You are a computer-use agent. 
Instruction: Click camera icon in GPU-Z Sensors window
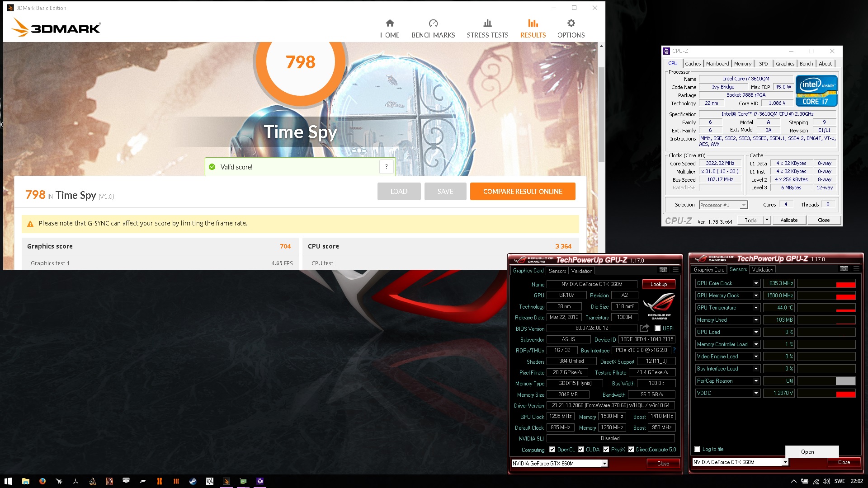click(844, 268)
